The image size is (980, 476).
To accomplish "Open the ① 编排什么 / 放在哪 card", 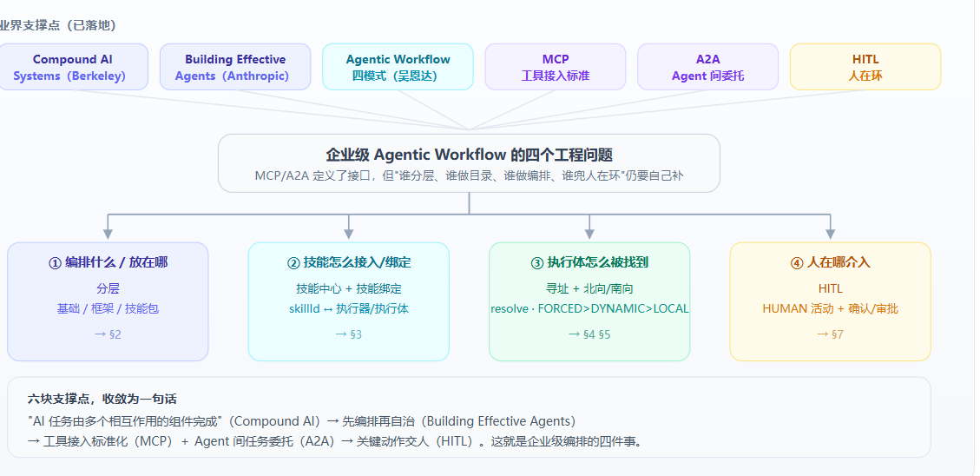I will (109, 301).
